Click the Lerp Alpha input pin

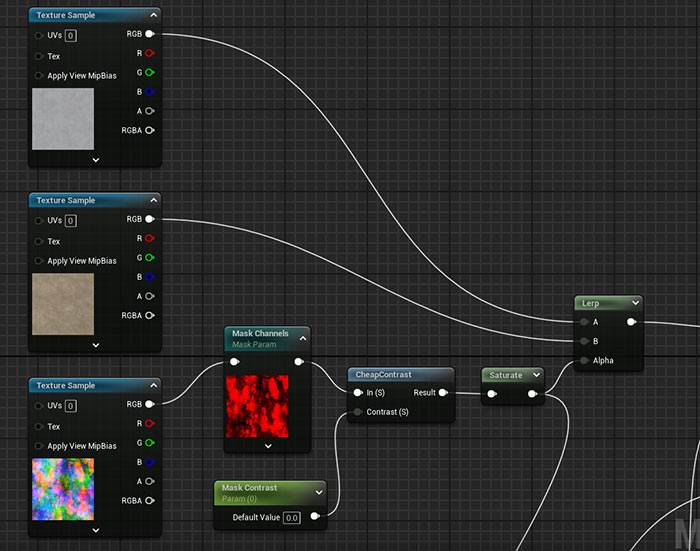tap(583, 360)
